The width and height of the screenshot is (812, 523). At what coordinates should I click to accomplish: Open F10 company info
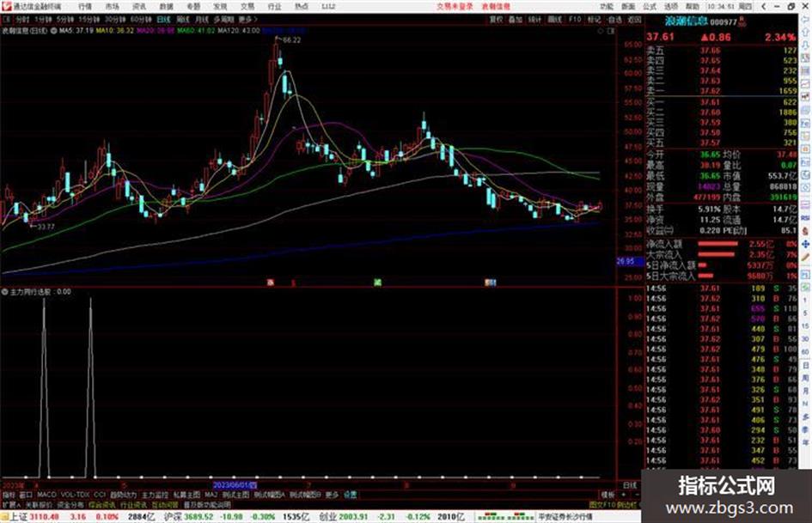(x=575, y=19)
